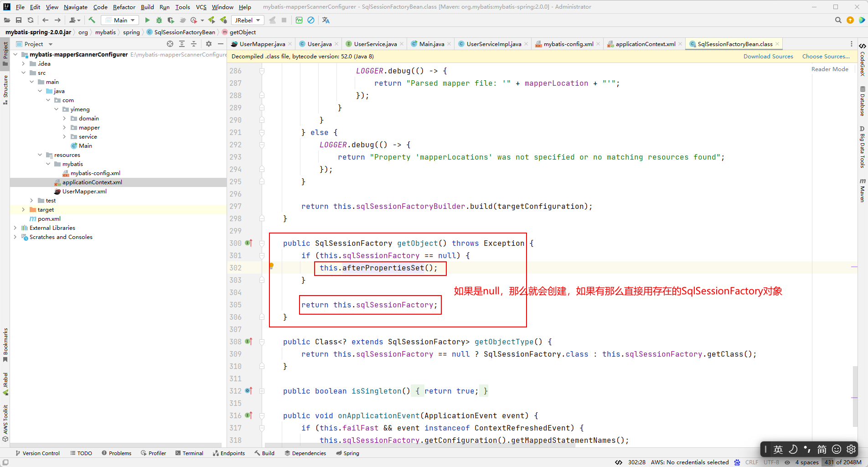Viewport: 868px width, 467px height.
Task: Select pom.xml in the project tree
Action: [x=49, y=219]
